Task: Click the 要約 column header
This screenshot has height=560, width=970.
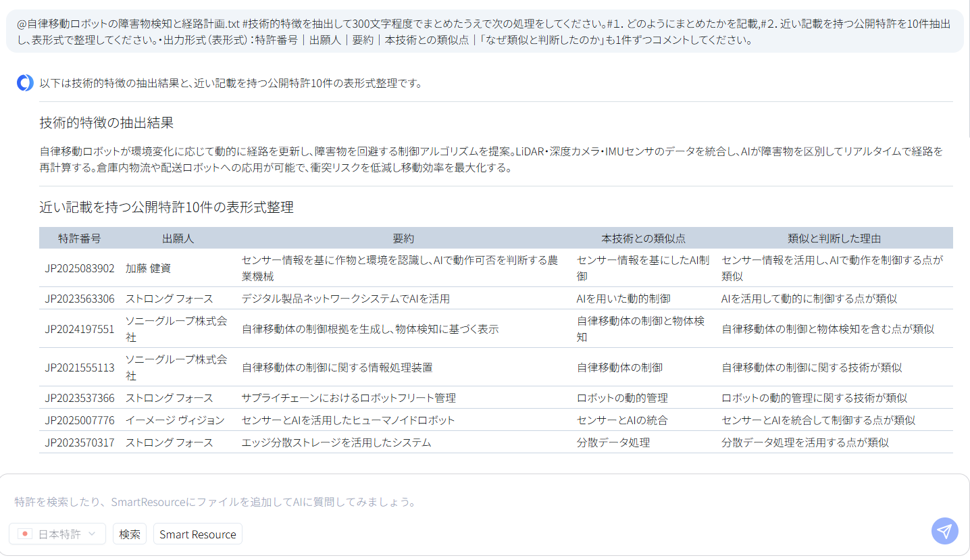Action: point(403,238)
